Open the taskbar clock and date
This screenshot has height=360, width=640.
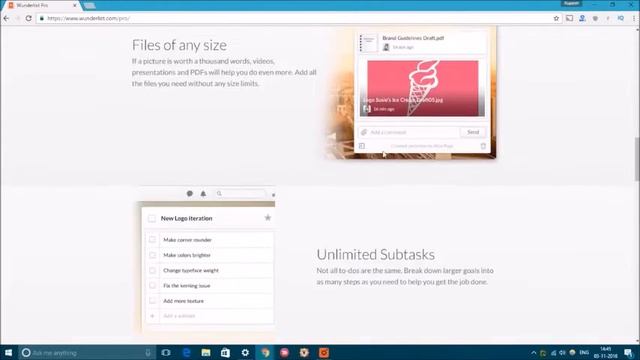click(606, 353)
